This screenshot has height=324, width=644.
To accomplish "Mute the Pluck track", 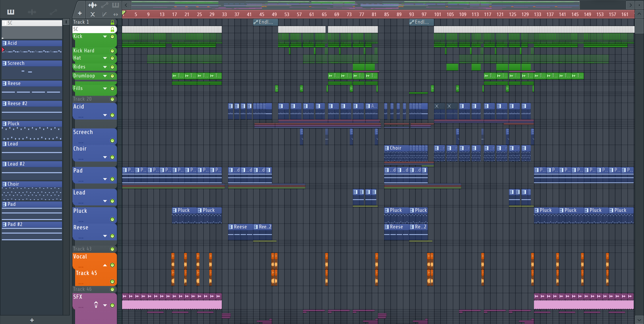I will click(x=112, y=220).
